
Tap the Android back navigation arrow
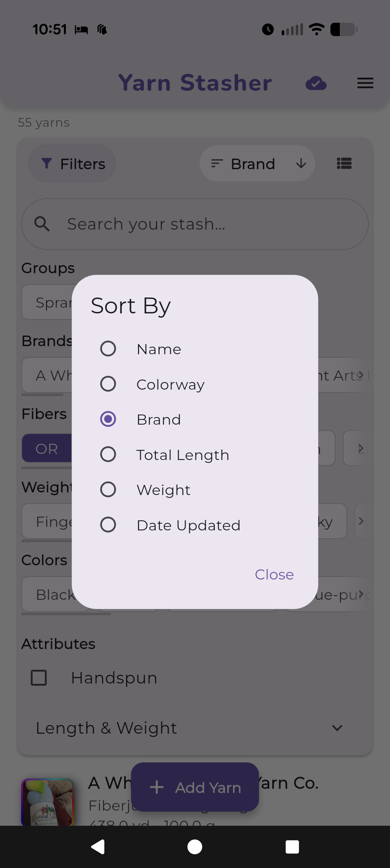click(98, 847)
